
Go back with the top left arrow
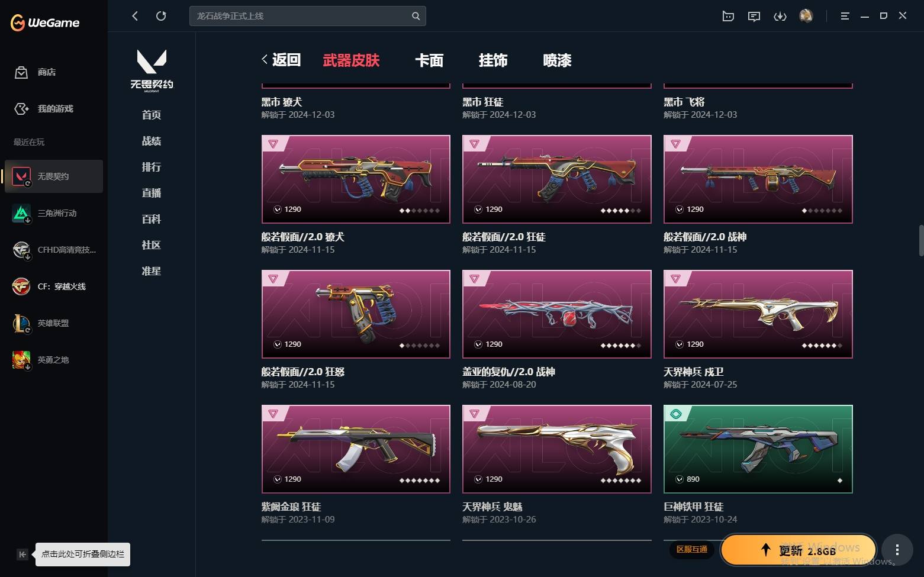coord(135,16)
